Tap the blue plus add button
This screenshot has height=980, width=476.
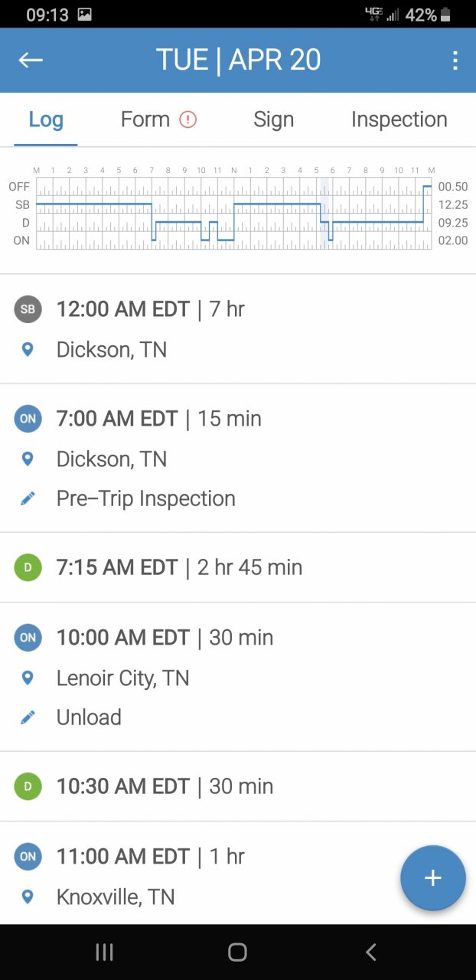tap(432, 877)
